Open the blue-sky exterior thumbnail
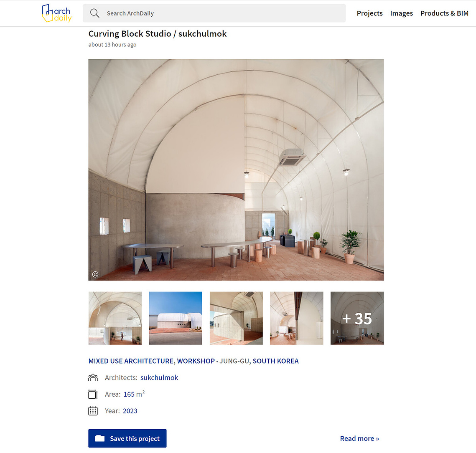 click(x=176, y=318)
